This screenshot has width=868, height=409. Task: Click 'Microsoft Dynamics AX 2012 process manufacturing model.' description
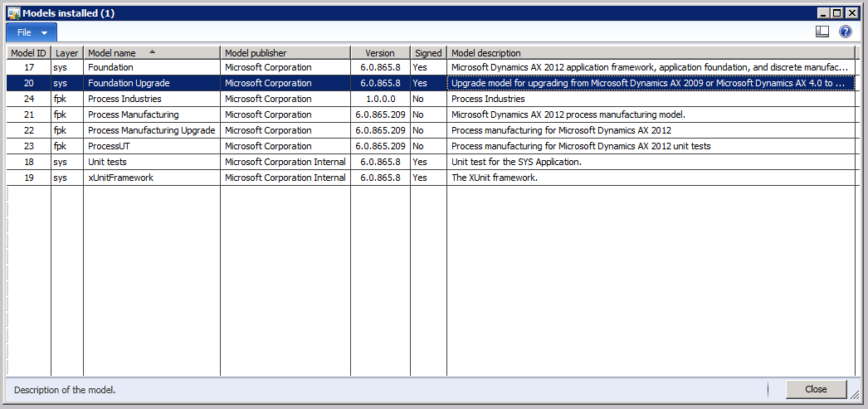[x=651, y=114]
